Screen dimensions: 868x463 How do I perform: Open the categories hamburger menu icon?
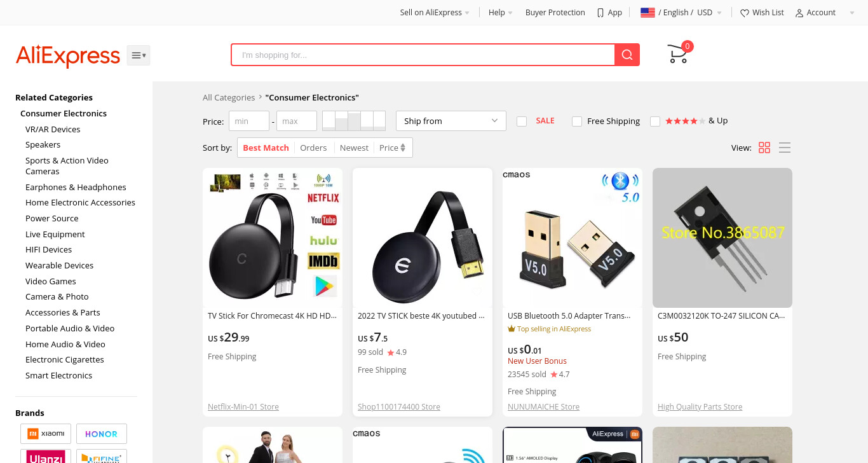[139, 55]
